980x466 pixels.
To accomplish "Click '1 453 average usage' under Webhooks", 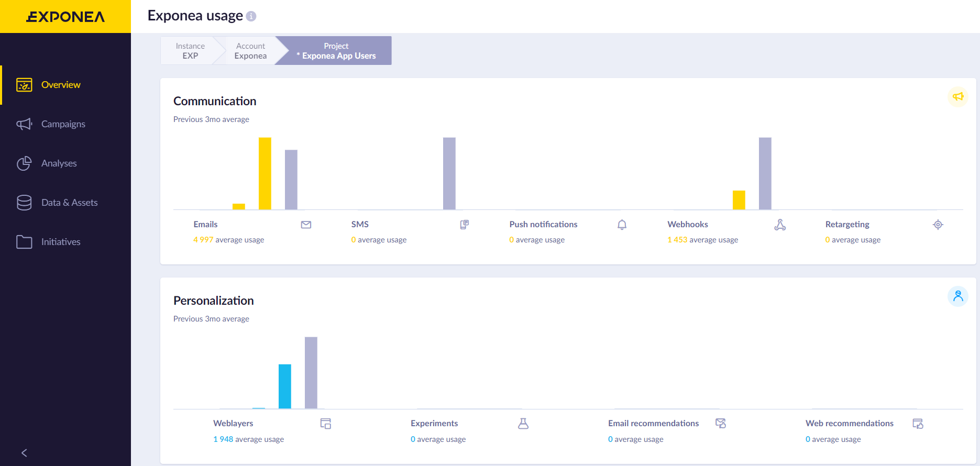I will (x=702, y=240).
